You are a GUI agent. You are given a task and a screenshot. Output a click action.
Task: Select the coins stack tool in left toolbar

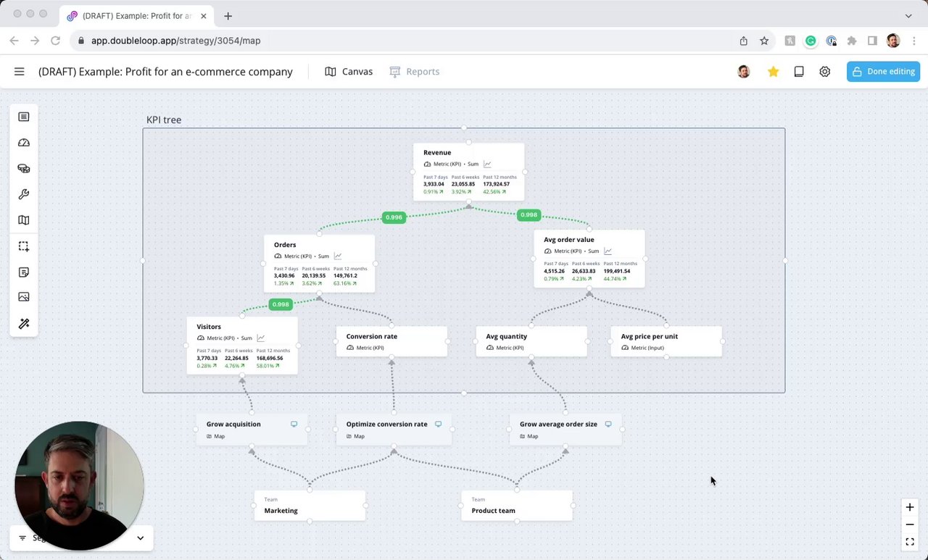(24, 169)
